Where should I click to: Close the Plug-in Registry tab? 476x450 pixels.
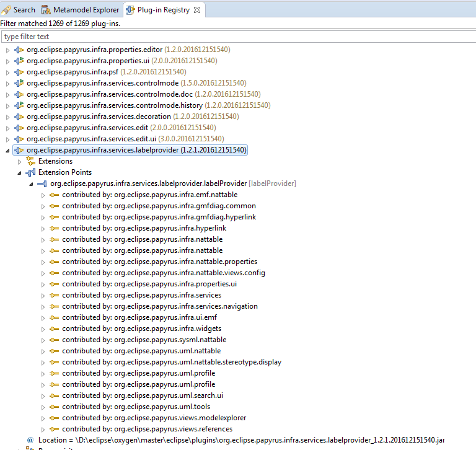pos(197,10)
